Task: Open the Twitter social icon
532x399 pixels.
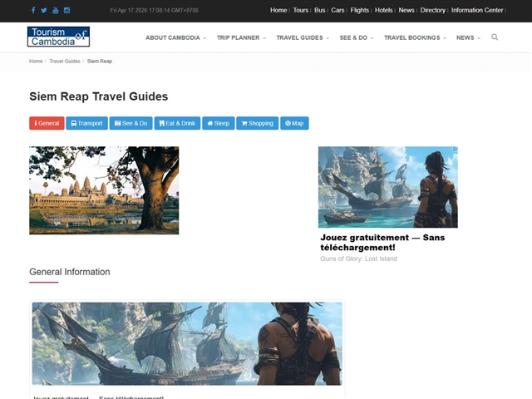Action: pyautogui.click(x=44, y=10)
